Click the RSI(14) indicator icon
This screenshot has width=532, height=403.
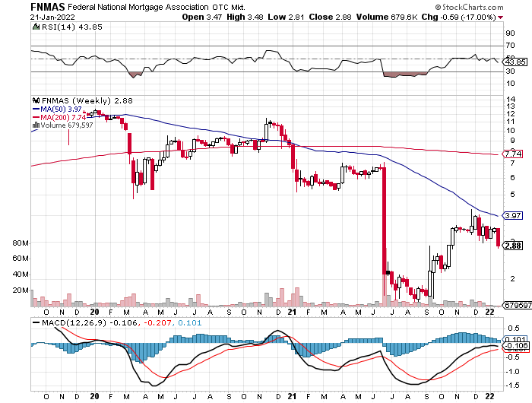[36, 27]
